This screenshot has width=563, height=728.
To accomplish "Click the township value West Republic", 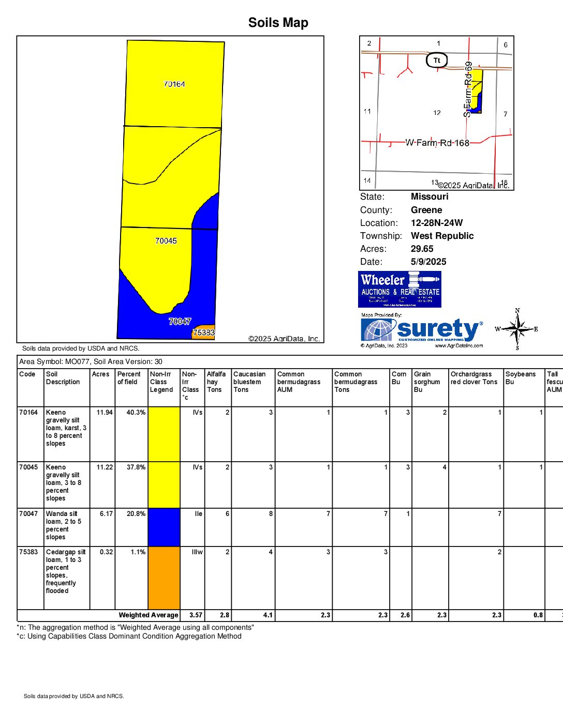I will (x=442, y=236).
